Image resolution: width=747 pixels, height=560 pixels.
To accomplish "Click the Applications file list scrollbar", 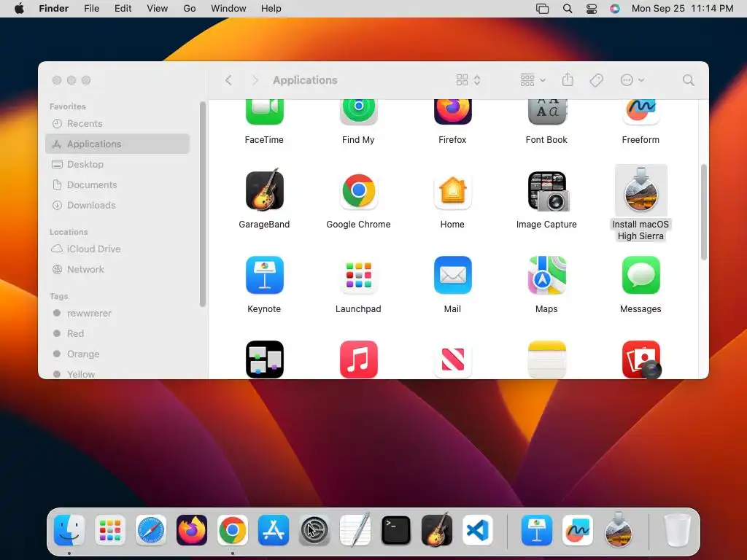I will (704, 212).
